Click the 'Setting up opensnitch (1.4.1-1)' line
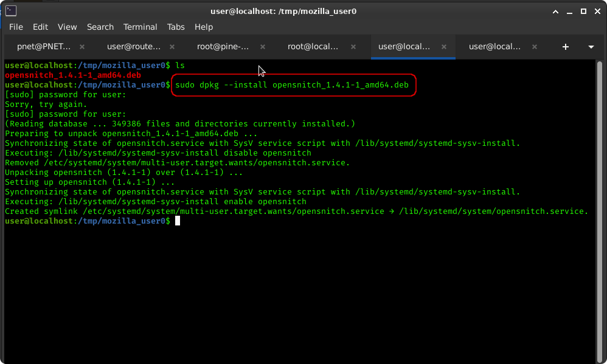 [x=90, y=182]
